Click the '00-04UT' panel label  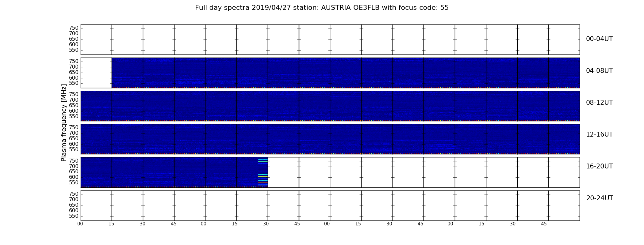(x=599, y=39)
